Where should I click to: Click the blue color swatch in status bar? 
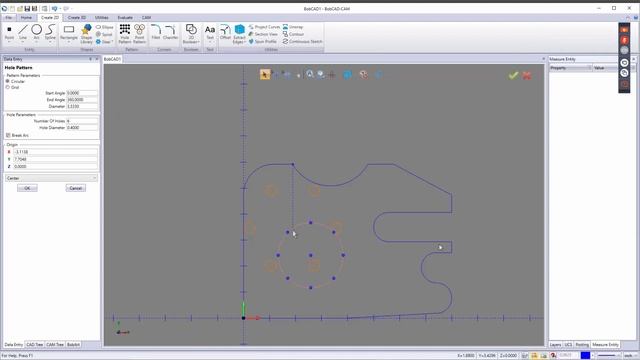pos(585,356)
